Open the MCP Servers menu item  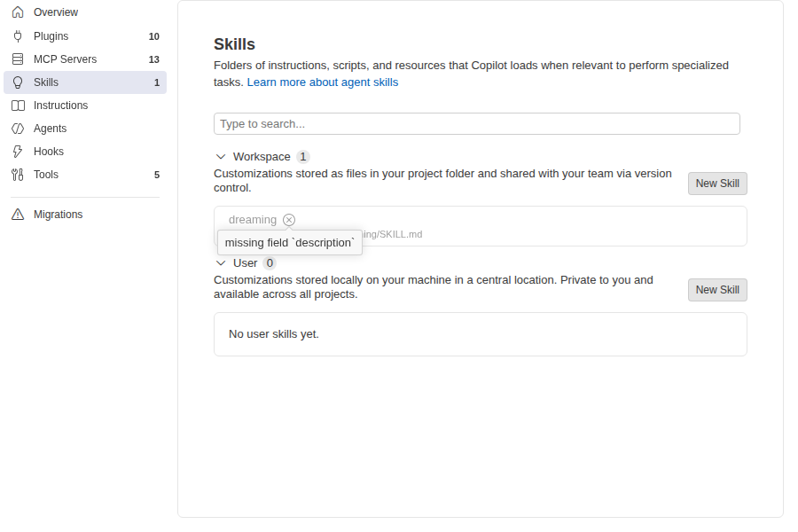point(85,59)
